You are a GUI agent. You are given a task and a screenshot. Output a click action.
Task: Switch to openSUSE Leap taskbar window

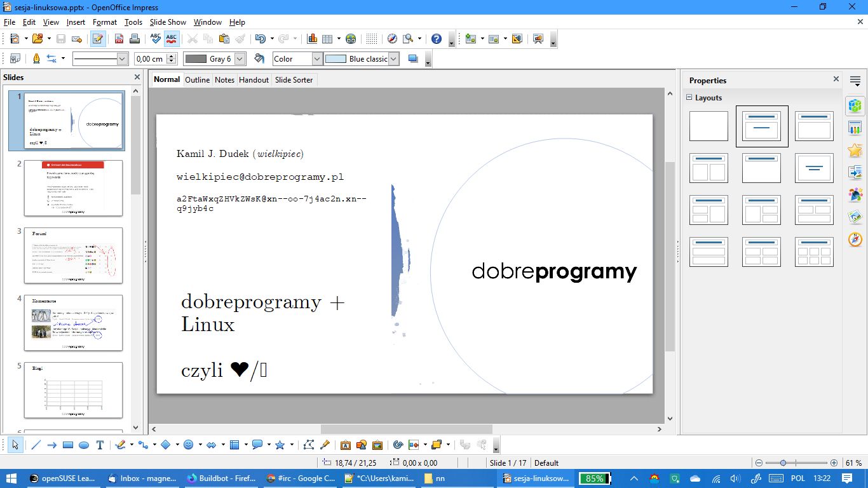(x=62, y=478)
